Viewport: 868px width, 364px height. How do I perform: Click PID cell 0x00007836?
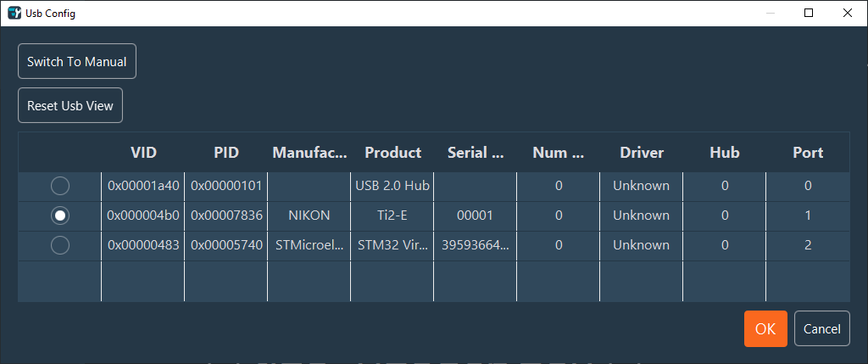tap(226, 215)
